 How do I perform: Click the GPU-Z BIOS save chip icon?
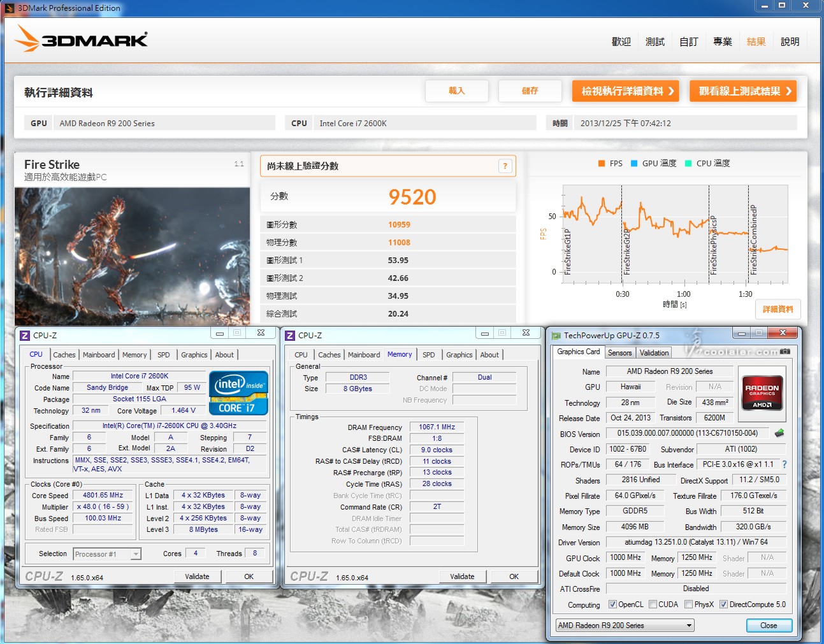[779, 433]
